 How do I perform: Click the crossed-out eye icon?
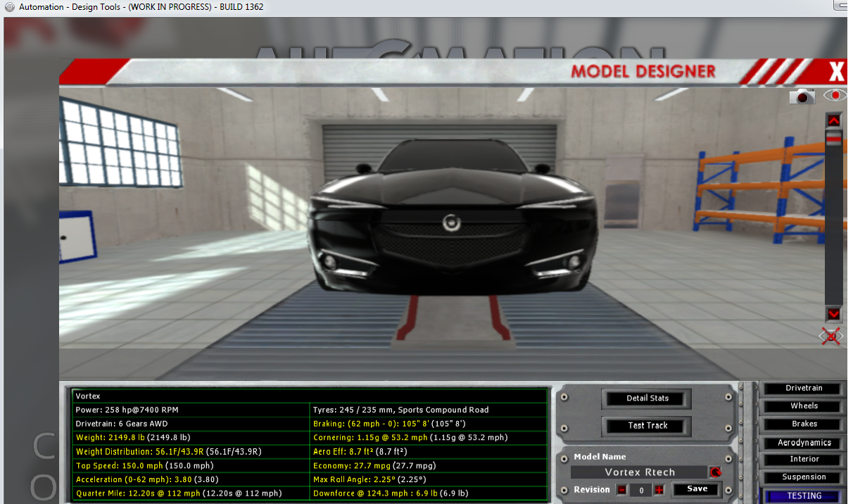831,336
